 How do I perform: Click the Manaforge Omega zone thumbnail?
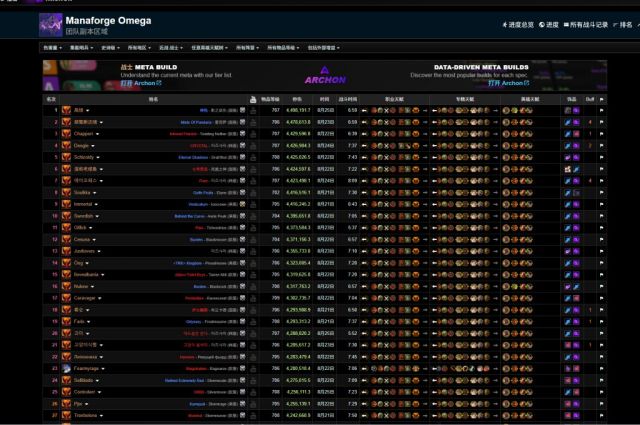(x=51, y=24)
